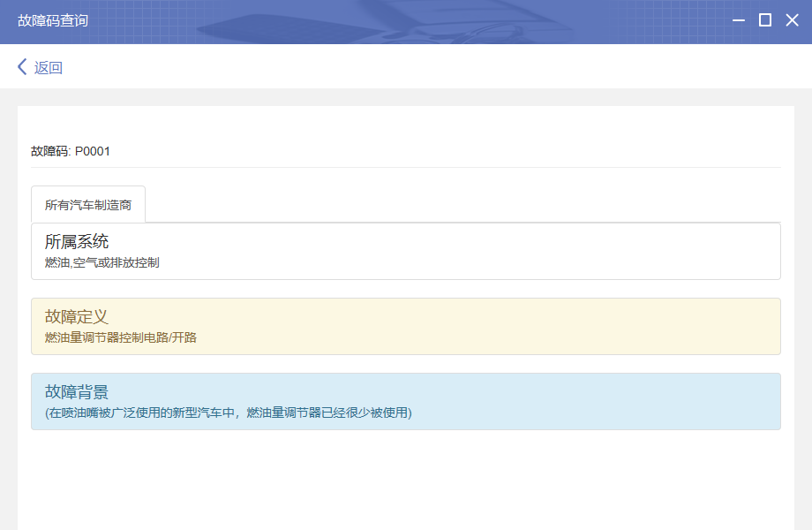Image resolution: width=812 pixels, height=530 pixels.
Task: Click the 故障背景 description about 喷油嘴
Action: (x=229, y=413)
